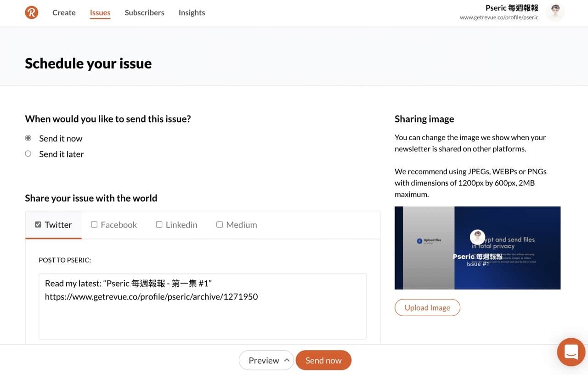Go to the Create menu item
Screen dimensions: 588x375
64,12
